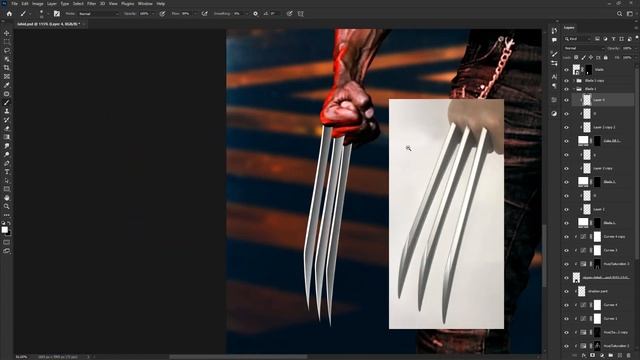Open the File menu
This screenshot has width=640, height=360.
(14, 4)
